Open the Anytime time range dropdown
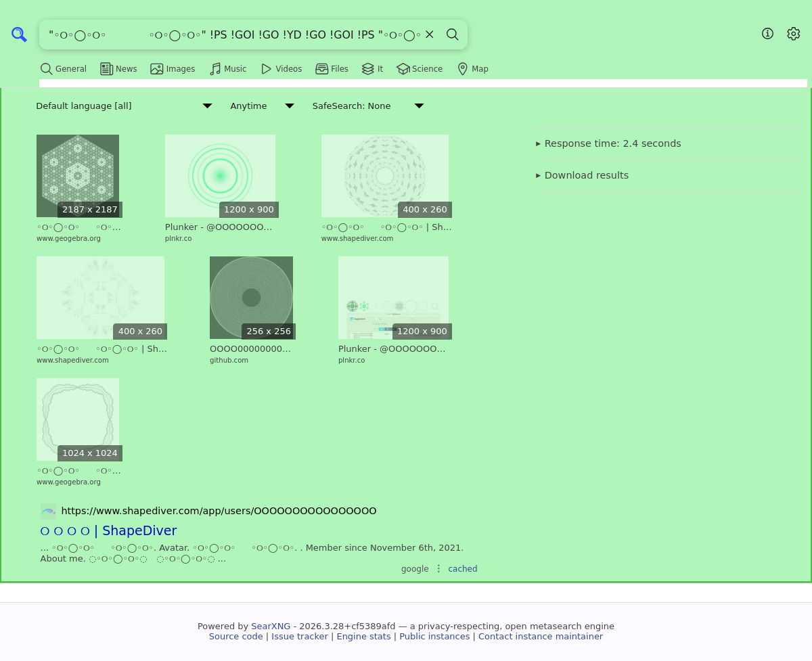The image size is (812, 661). [262, 106]
